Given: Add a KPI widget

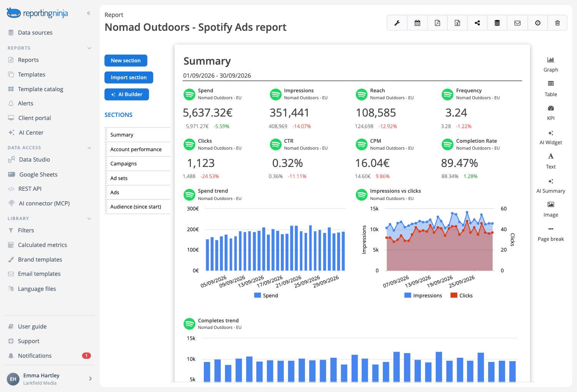Looking at the screenshot, I should pos(551,113).
